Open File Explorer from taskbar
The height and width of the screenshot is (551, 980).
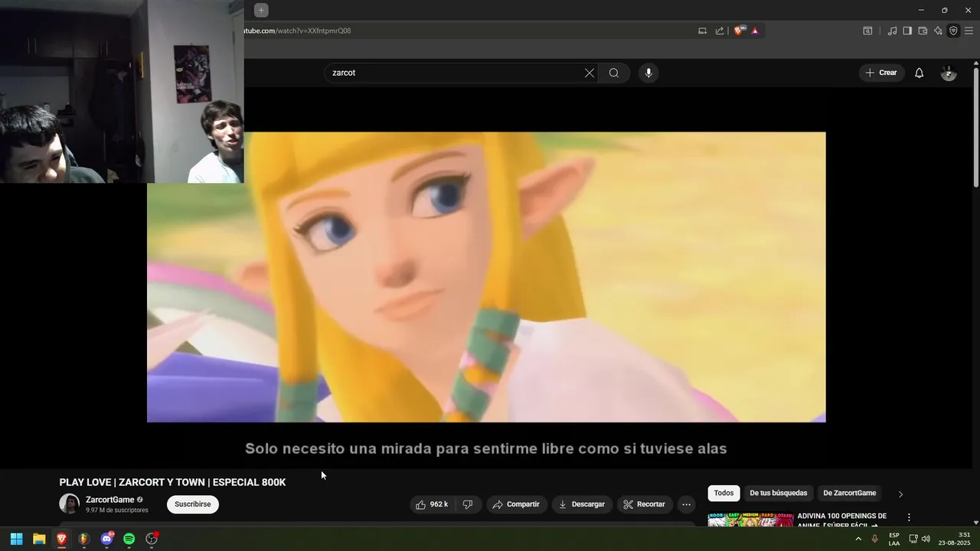39,539
